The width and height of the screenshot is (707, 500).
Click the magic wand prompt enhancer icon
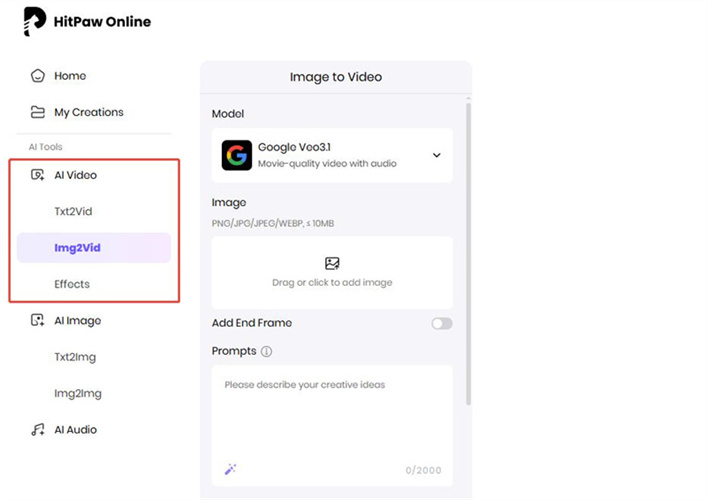click(x=230, y=469)
